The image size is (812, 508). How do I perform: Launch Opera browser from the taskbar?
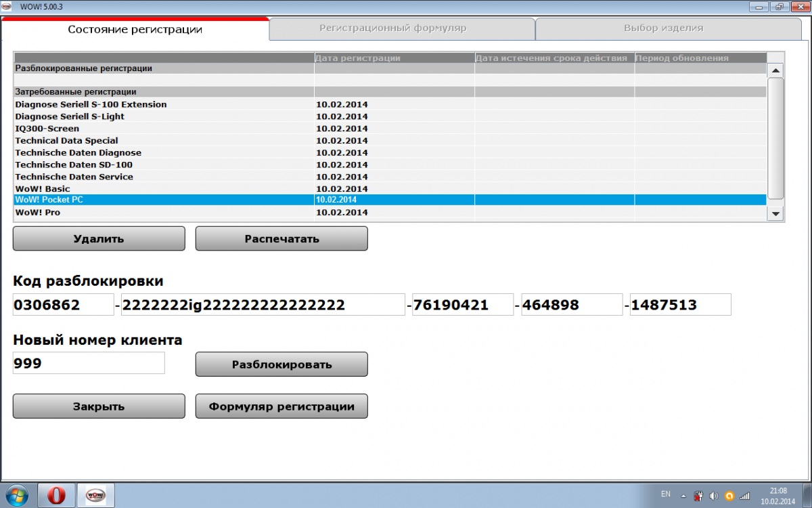click(x=56, y=495)
